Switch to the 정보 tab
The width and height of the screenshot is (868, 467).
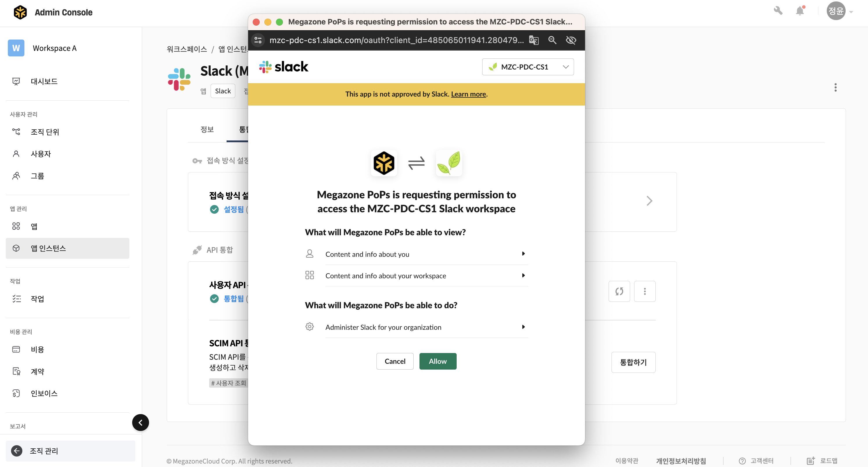207,129
